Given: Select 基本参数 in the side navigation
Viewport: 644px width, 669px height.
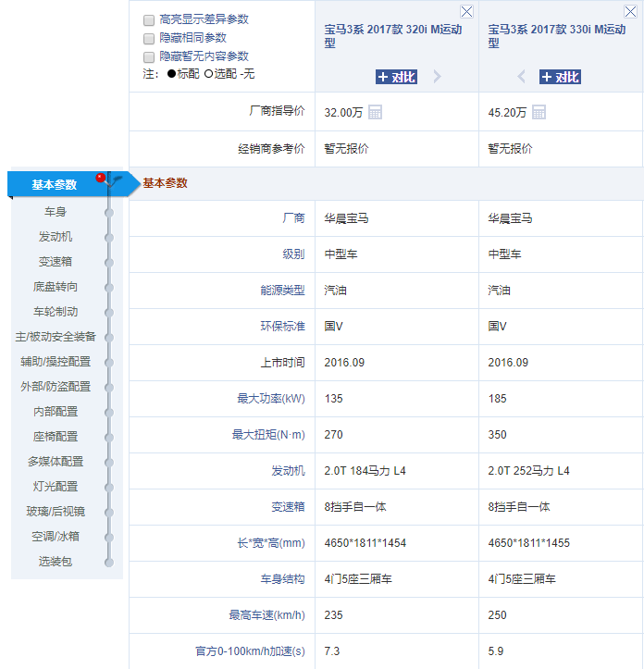Looking at the screenshot, I should (x=55, y=185).
